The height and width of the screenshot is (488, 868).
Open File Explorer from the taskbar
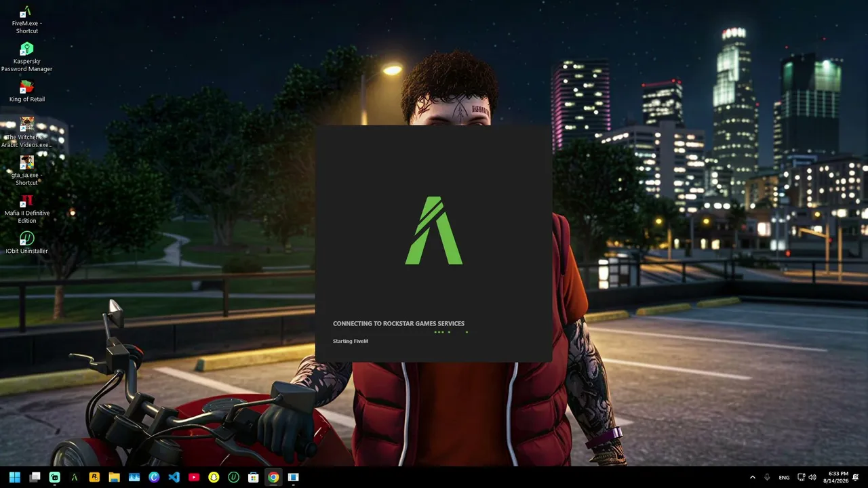[114, 477]
